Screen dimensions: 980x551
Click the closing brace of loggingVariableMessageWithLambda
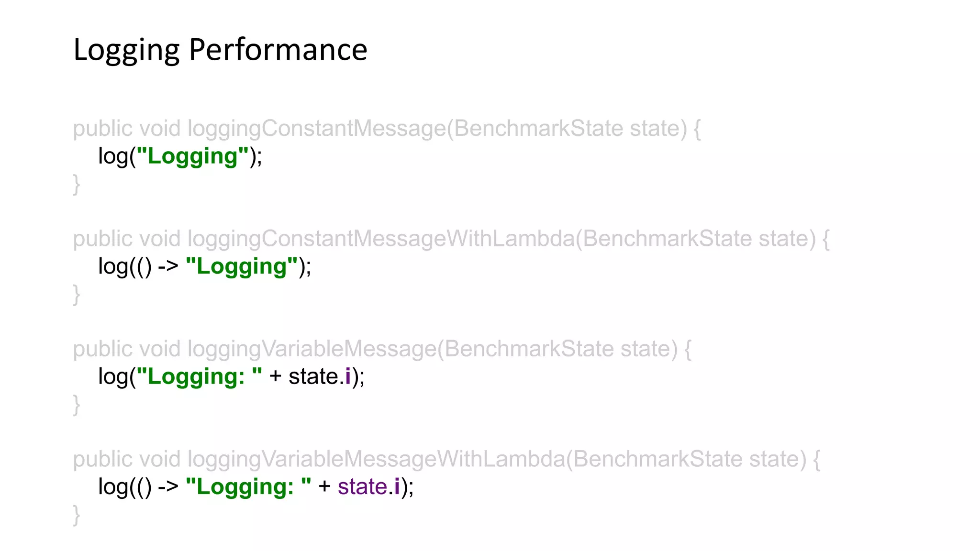coord(76,515)
